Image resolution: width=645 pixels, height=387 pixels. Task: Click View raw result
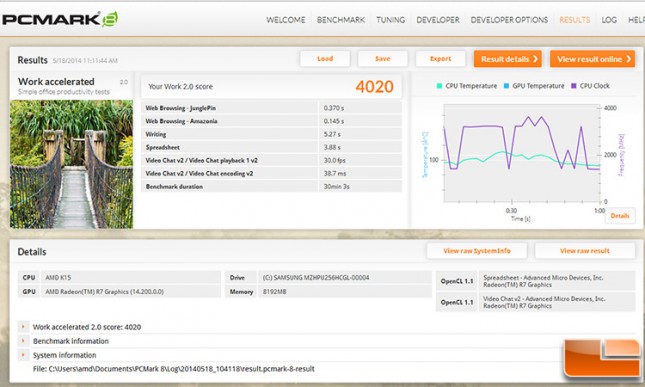[x=585, y=251]
